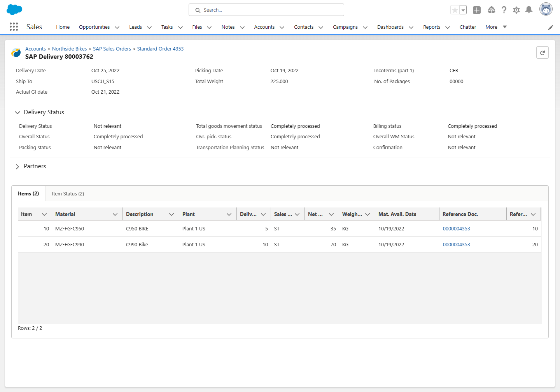Open the Net ... column menu chevron
Image resolution: width=560 pixels, height=392 pixels.
331,214
